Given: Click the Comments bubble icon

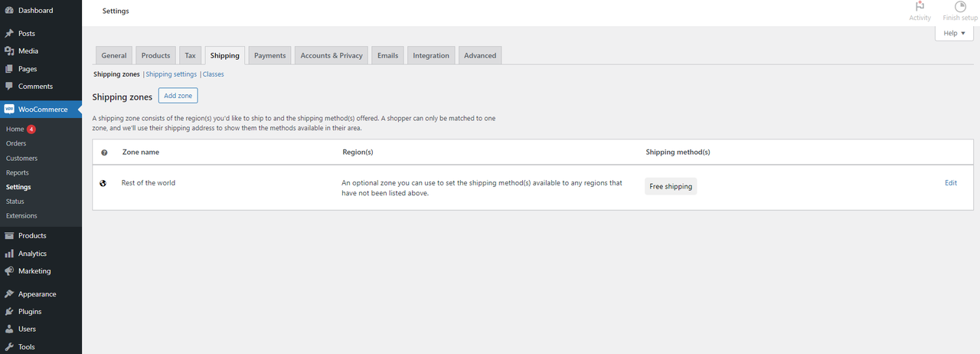Looking at the screenshot, I should 9,87.
